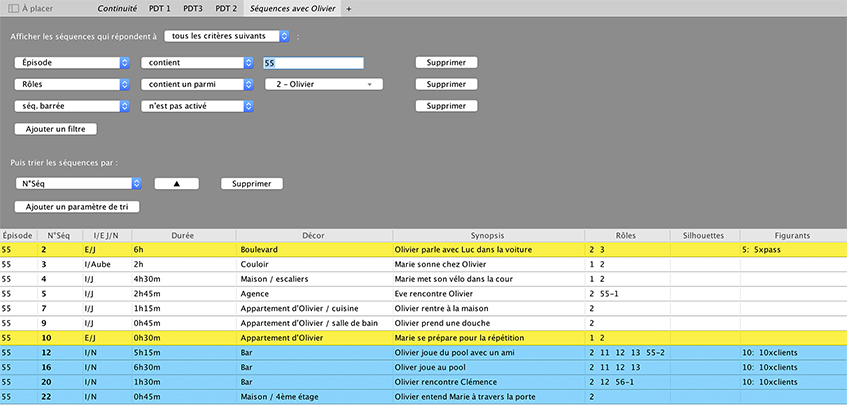Click Ajouter un filtre button
The height and width of the screenshot is (405, 847).
click(56, 129)
